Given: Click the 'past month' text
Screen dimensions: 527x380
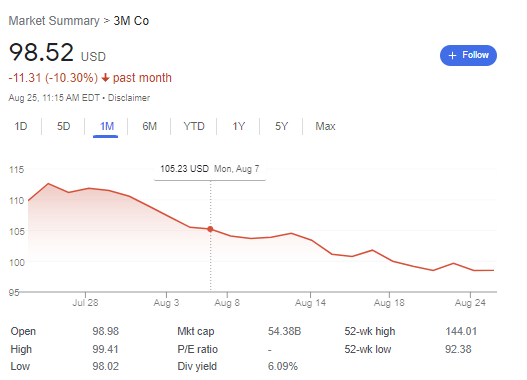Looking at the screenshot, I should click(x=142, y=78).
